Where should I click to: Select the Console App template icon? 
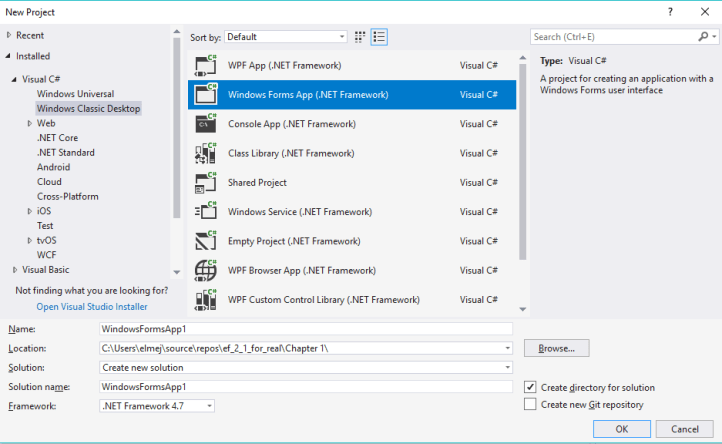click(x=205, y=124)
